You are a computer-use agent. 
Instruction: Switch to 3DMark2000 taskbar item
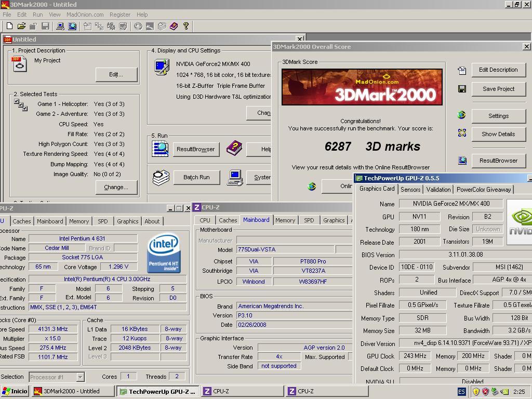click(x=73, y=392)
